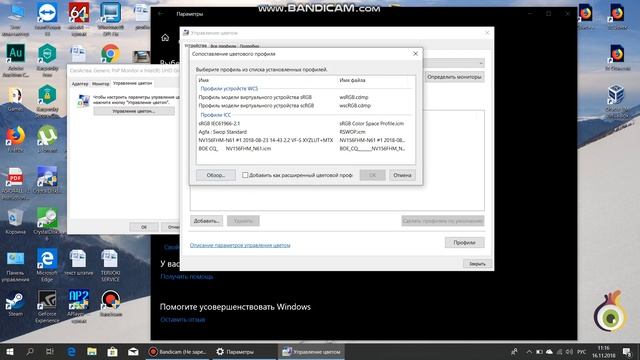This screenshot has width=640, height=360.
Task: Click the Windows Start button
Action: tap(10, 351)
